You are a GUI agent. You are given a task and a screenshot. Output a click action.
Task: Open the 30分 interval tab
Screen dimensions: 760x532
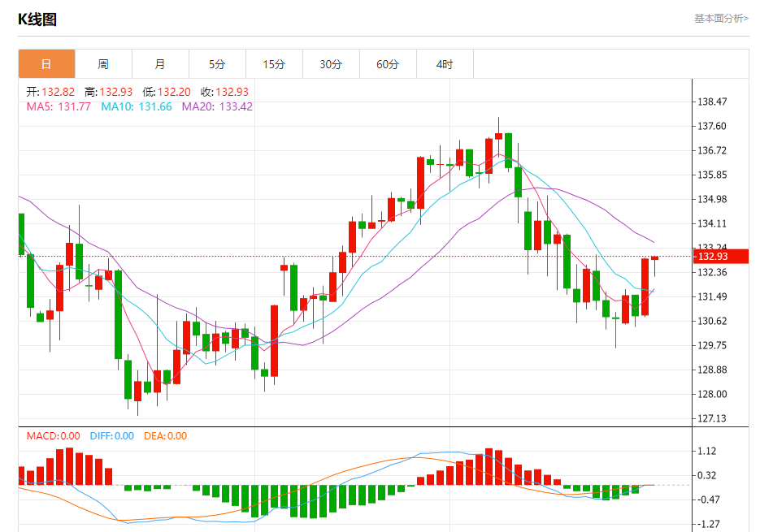[x=331, y=64]
